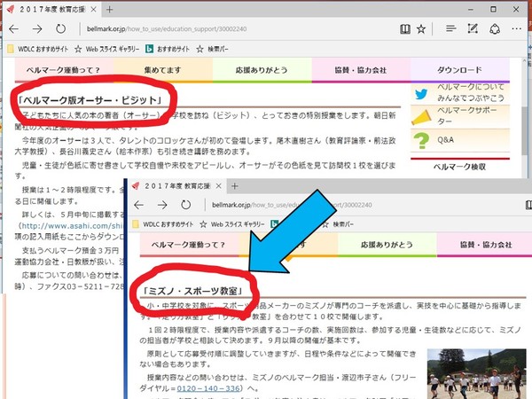Focus the address bar in upper browser

238,29
